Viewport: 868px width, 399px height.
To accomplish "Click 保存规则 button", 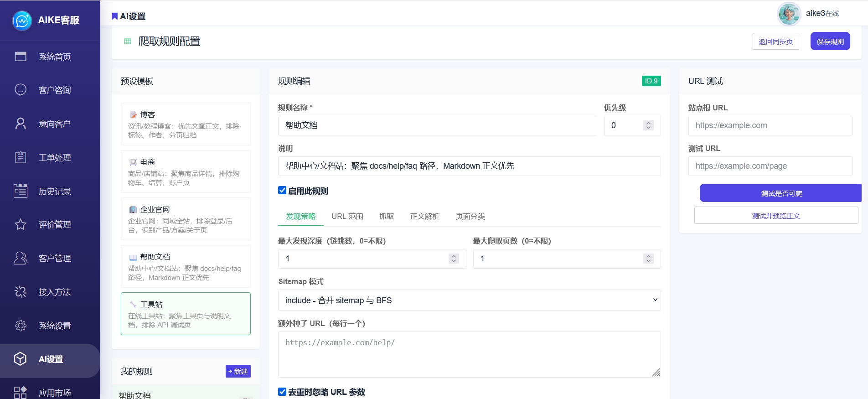I will pyautogui.click(x=830, y=41).
